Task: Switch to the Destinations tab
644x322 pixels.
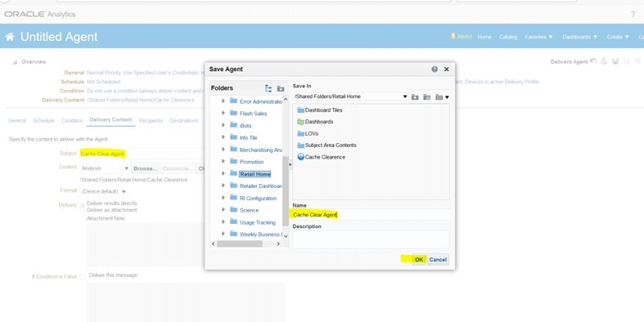Action: 184,121
